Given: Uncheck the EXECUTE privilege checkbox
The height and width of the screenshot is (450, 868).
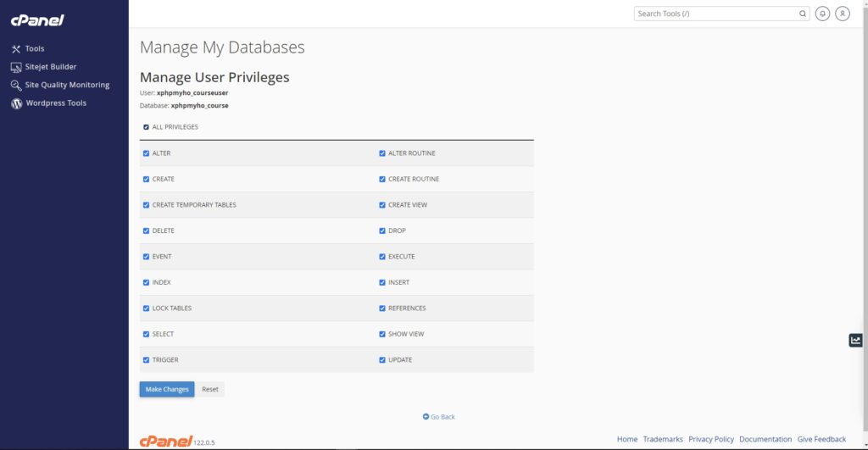Looking at the screenshot, I should (x=382, y=257).
